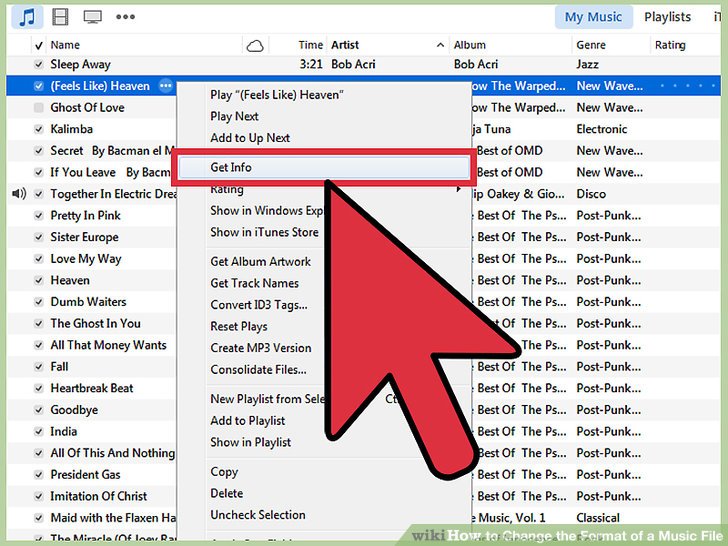
Task: Choose Create MP3 Version
Action: pos(261,348)
